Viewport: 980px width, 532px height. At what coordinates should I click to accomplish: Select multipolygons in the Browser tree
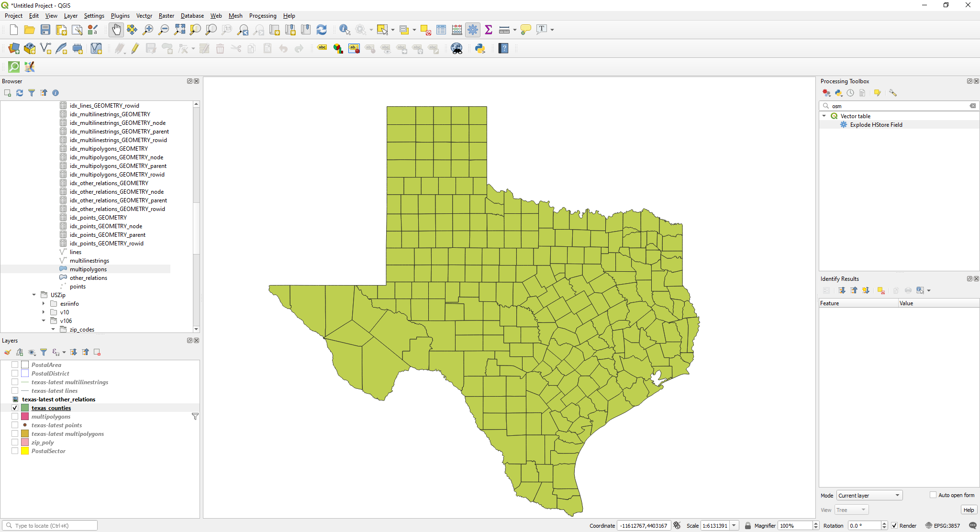click(x=88, y=269)
